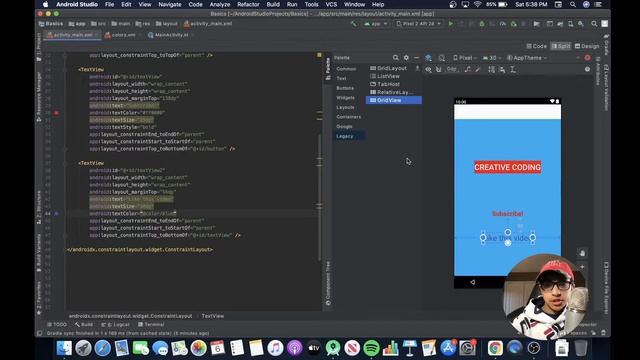Open the AppTheme dropdown
The height and width of the screenshot is (360, 640).
click(527, 58)
